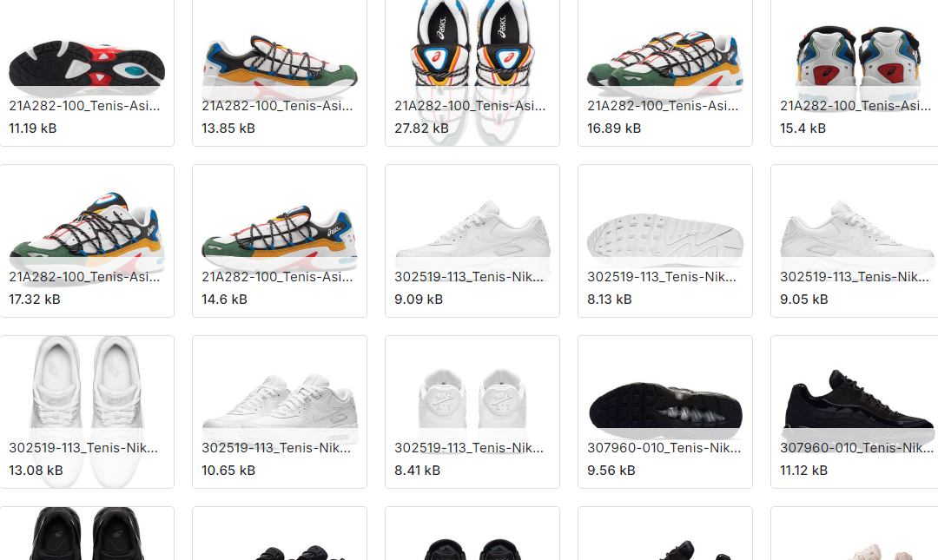
Task: Select the 9.09 kB white Nike sneaker file
Action: click(472, 240)
